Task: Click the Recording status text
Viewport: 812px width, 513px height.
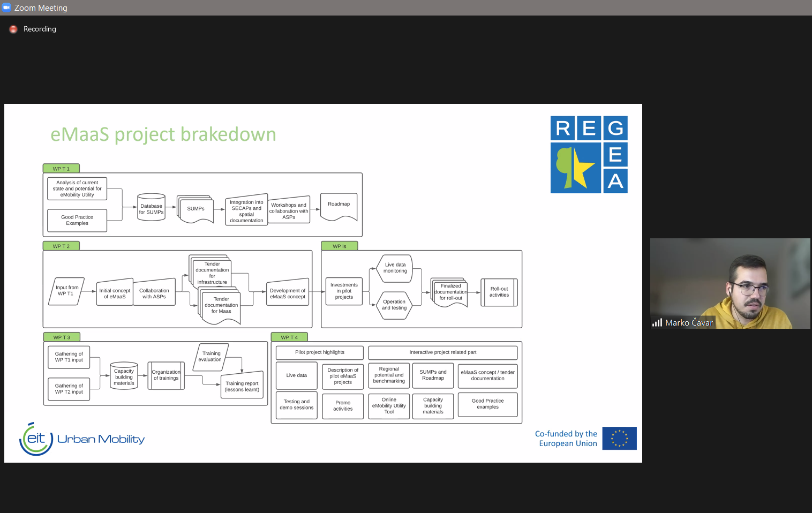Action: (x=40, y=29)
